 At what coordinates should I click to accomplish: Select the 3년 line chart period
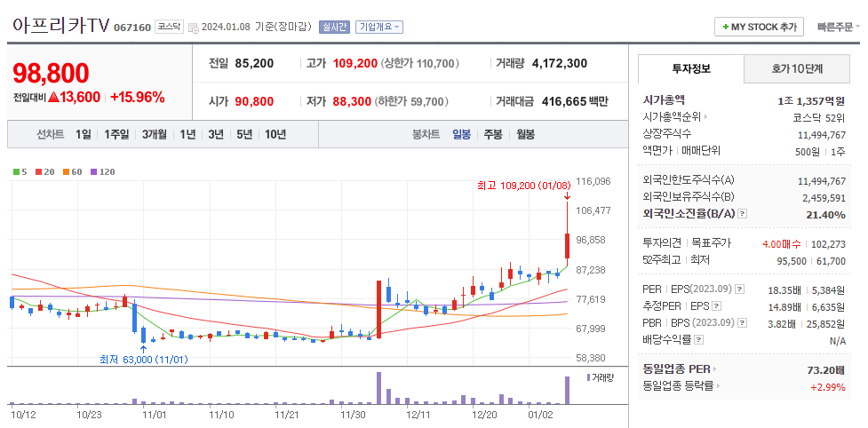[216, 134]
